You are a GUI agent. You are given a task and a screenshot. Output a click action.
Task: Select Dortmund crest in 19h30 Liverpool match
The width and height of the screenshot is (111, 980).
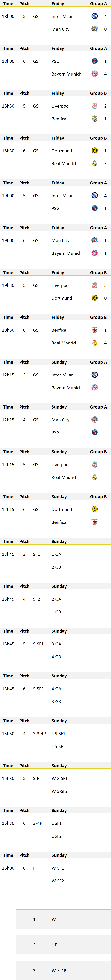pyautogui.click(x=95, y=298)
